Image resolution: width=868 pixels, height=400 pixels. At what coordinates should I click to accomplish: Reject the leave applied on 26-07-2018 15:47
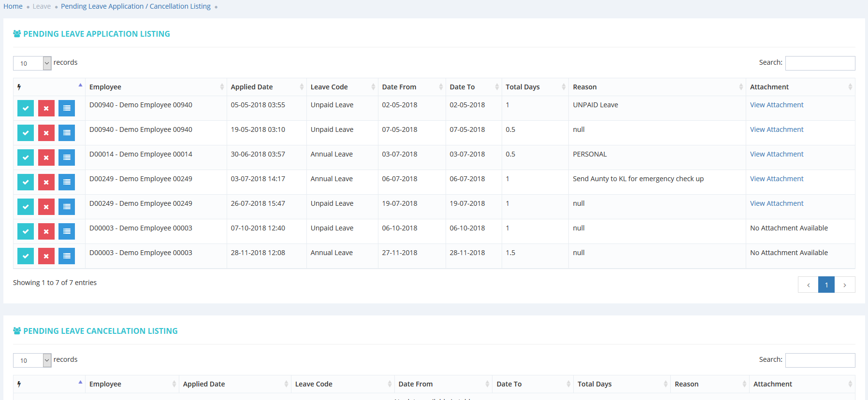coord(46,207)
